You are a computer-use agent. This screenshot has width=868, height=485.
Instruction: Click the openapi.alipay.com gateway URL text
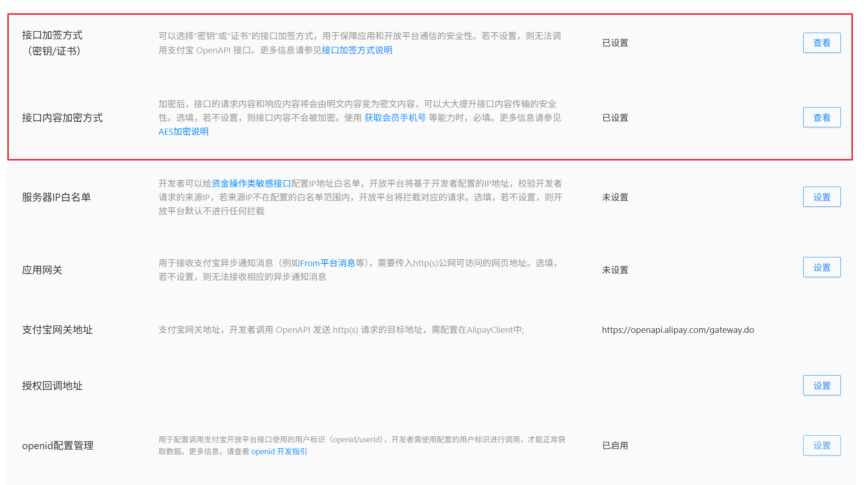click(x=677, y=330)
